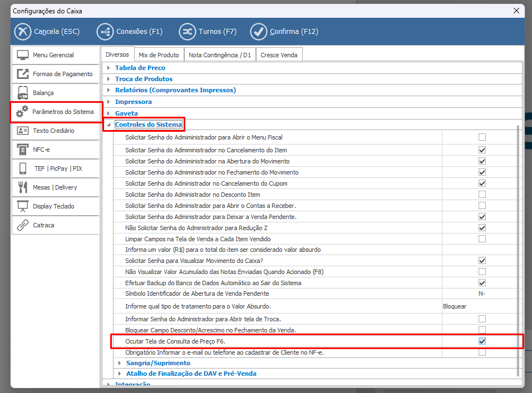
Task: Open the NFC-e receipt icon
Action: click(23, 150)
